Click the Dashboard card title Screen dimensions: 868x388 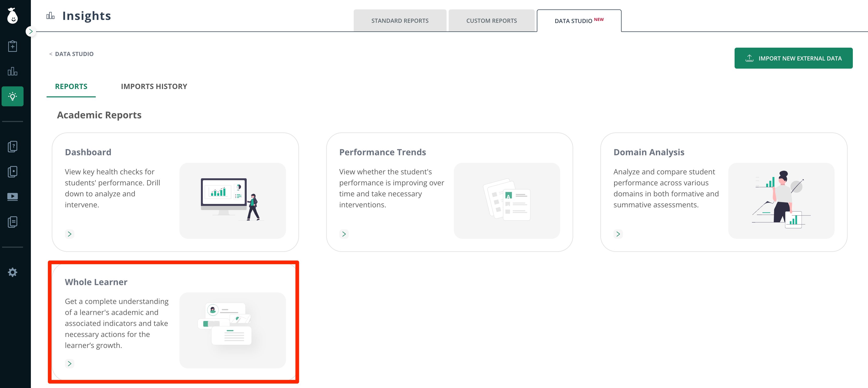[88, 152]
